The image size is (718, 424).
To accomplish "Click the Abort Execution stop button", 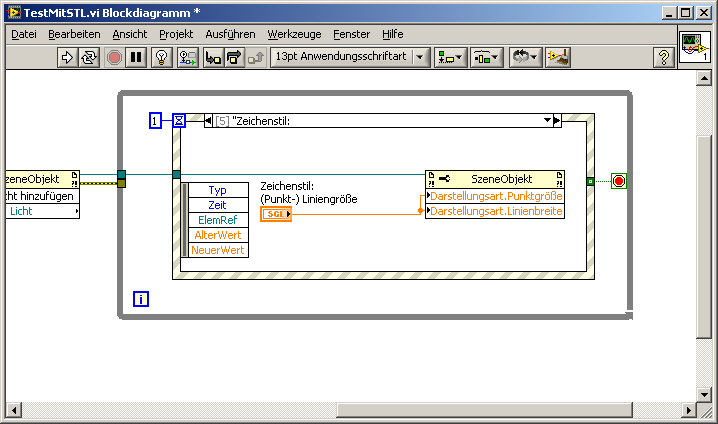I will click(x=114, y=58).
